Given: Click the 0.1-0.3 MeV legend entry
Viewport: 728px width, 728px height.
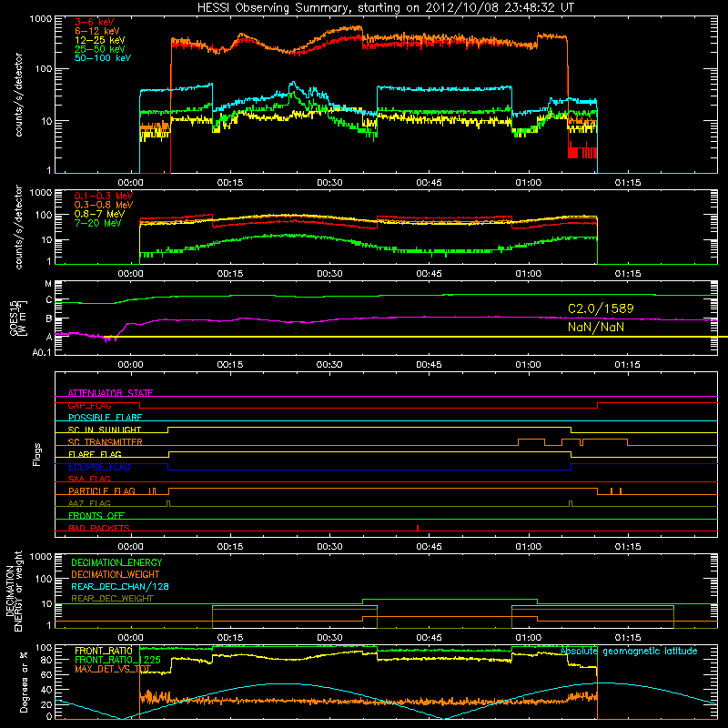Looking at the screenshot, I should [x=104, y=196].
